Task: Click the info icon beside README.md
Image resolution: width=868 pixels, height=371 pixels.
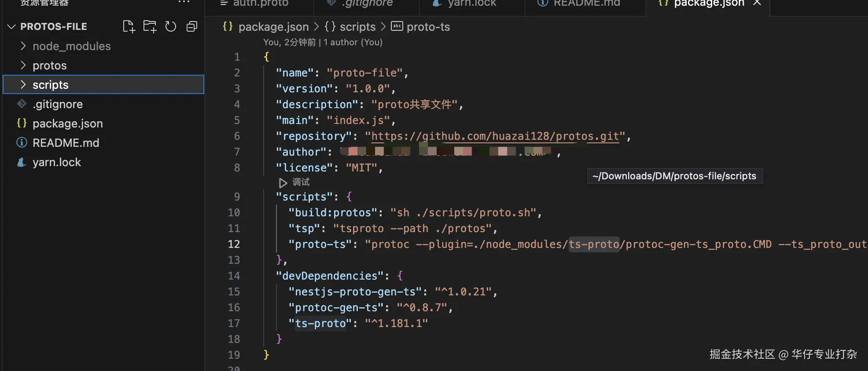Action: click(x=22, y=142)
